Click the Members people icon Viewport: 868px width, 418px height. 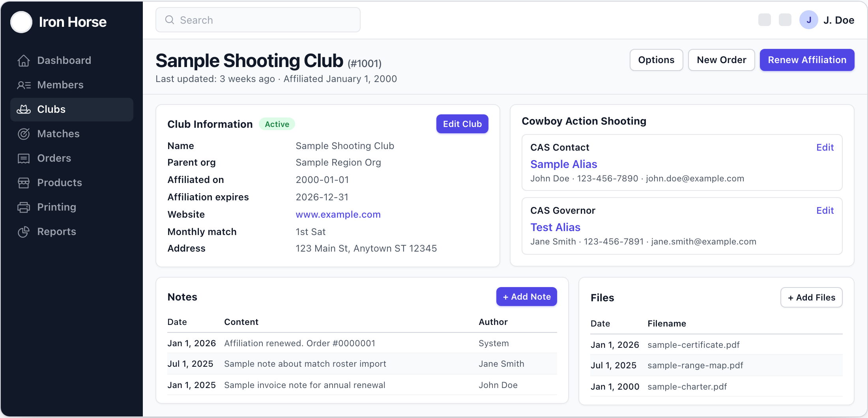coord(24,85)
